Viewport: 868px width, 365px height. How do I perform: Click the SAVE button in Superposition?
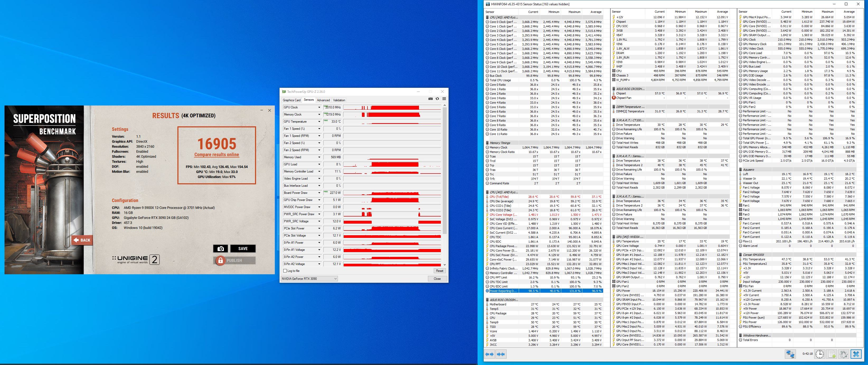(243, 248)
